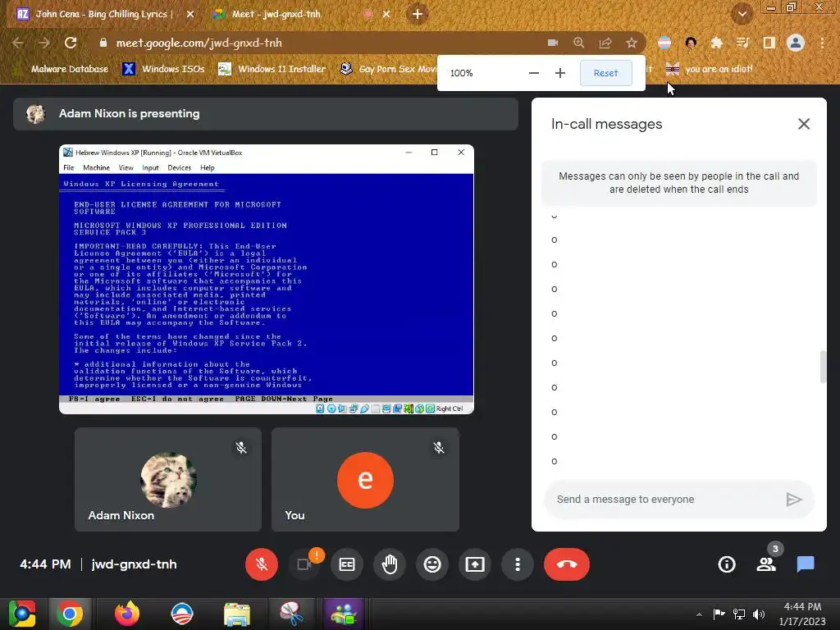
Task: Click the network tray icon
Action: (x=739, y=614)
